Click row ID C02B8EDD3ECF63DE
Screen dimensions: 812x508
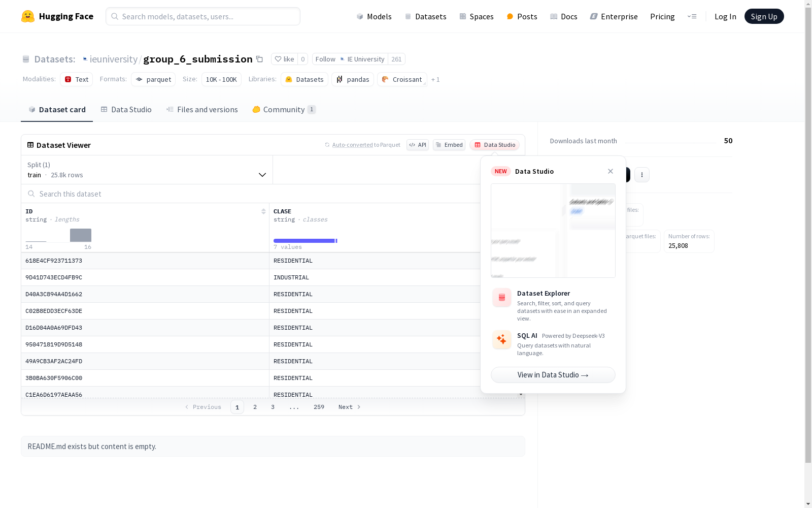tap(54, 311)
